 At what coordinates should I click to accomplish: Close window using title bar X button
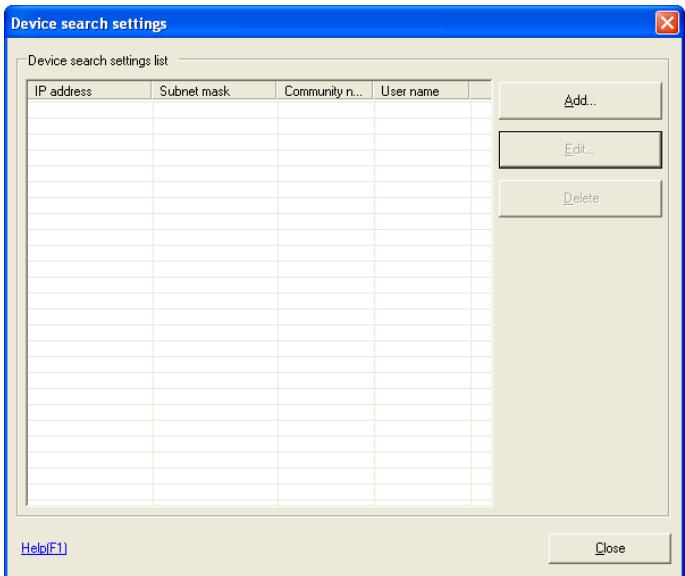(667, 22)
